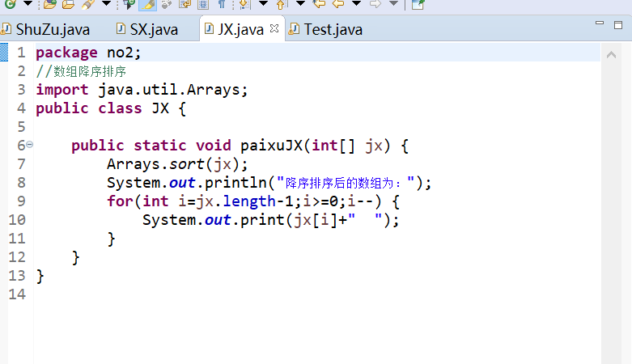The image size is (632, 364).
Task: Click the scroll-up arrow of the editor scrollbar
Action: click(611, 54)
